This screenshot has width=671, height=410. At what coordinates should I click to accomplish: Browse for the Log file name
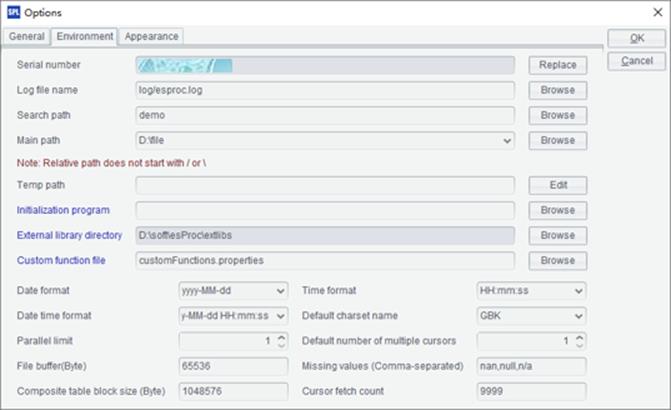pyautogui.click(x=558, y=90)
